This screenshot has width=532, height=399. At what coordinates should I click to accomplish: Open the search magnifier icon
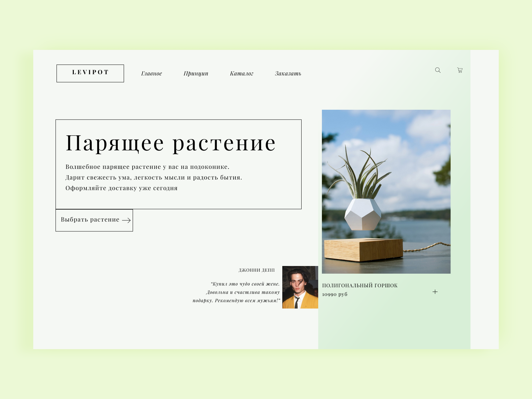point(438,70)
